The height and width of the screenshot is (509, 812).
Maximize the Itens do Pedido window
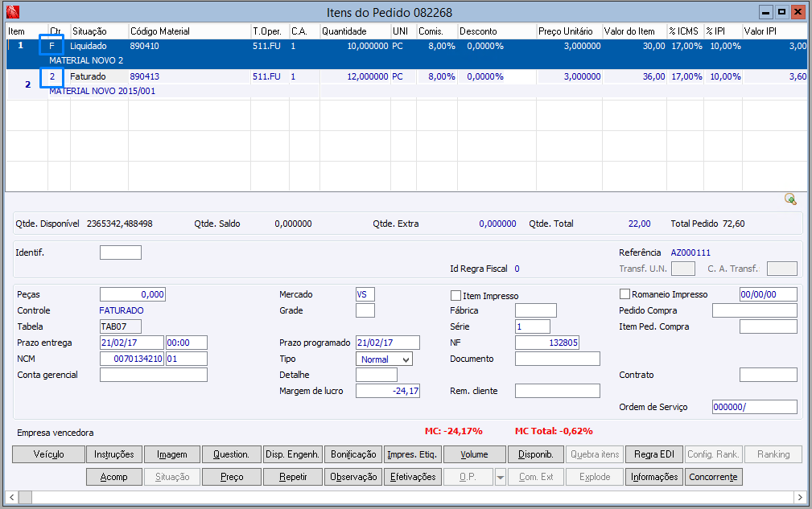[x=781, y=12]
